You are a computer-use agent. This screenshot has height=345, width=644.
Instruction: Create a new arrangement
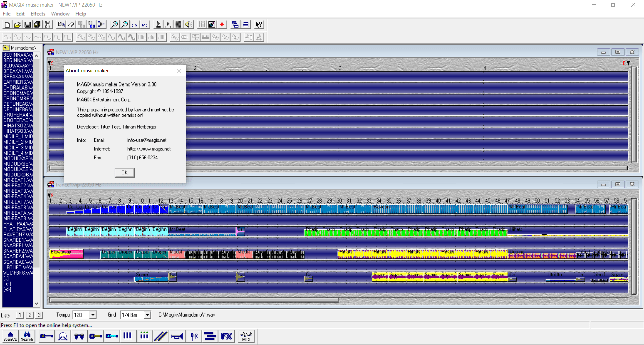7,24
